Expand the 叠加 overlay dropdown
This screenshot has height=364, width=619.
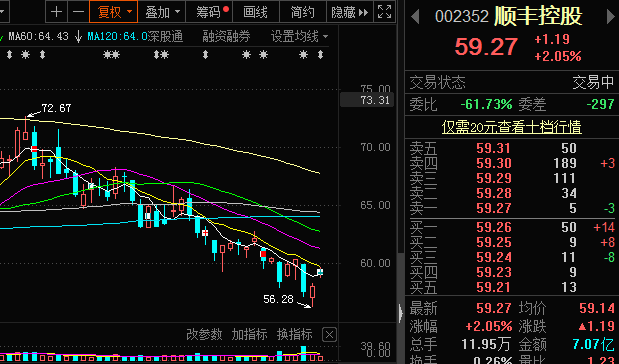pyautogui.click(x=162, y=12)
